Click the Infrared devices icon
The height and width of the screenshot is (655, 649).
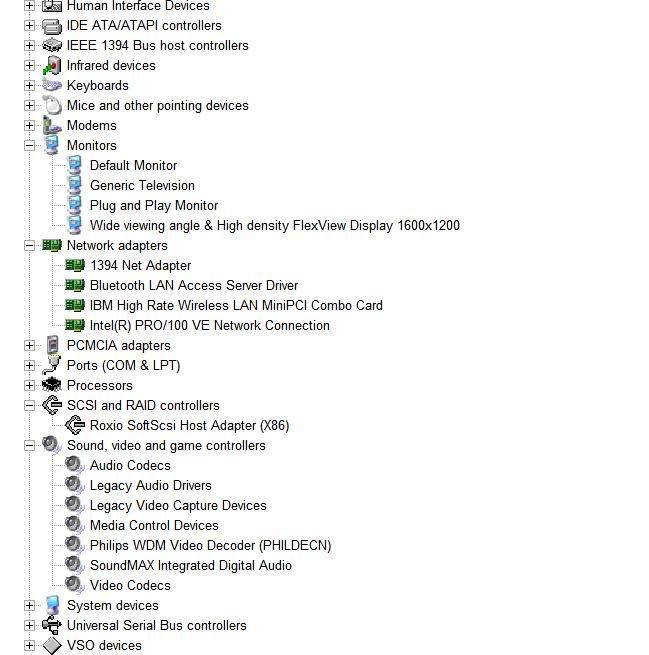tap(52, 65)
